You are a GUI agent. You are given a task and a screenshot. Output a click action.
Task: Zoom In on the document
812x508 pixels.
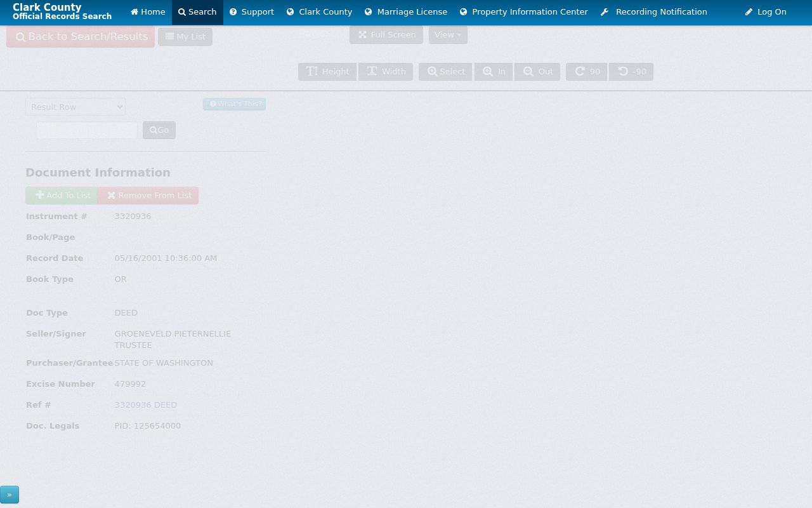[x=494, y=72]
